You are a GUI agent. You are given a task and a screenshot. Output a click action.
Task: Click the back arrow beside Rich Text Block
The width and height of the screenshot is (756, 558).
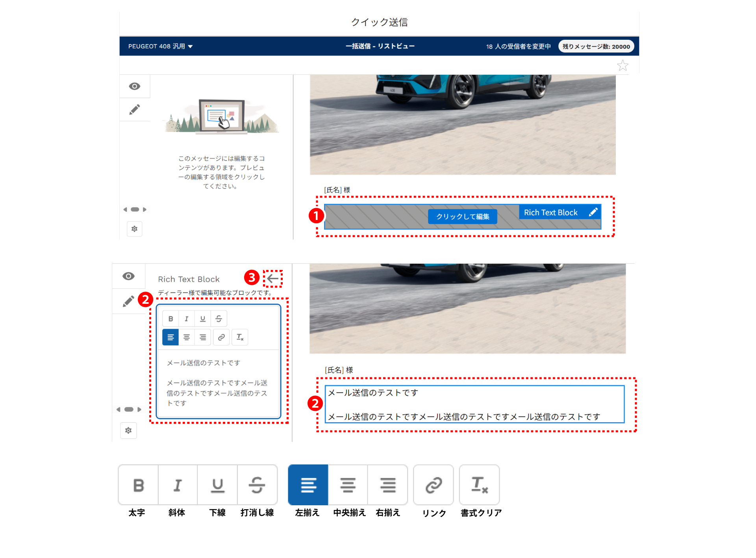[x=272, y=279]
